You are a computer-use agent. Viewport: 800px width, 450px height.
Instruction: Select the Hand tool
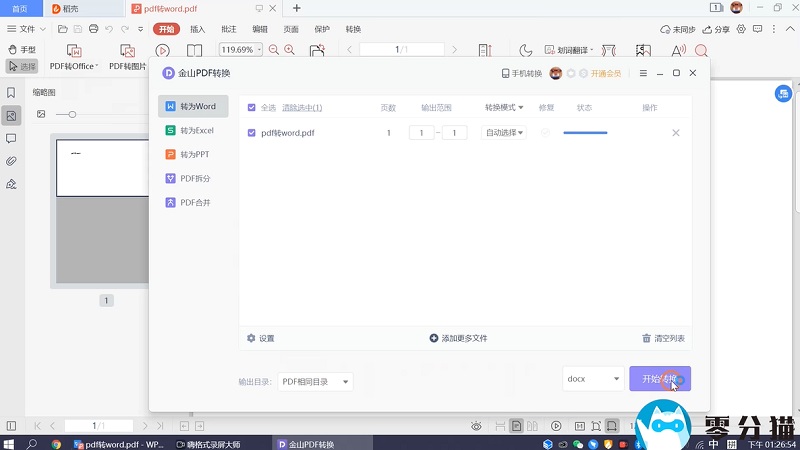pos(22,49)
